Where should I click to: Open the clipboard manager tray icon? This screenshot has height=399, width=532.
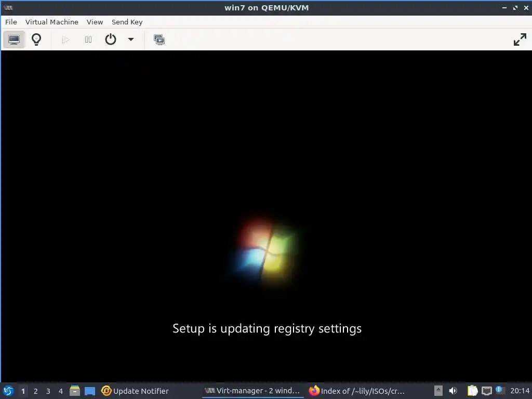(472, 391)
